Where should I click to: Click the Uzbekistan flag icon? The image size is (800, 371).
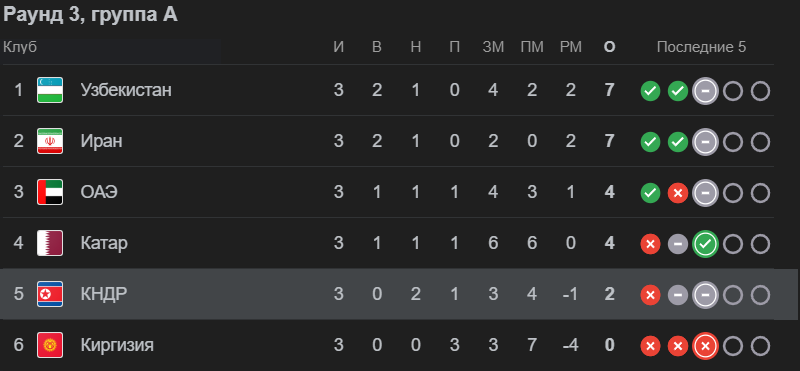click(x=50, y=90)
